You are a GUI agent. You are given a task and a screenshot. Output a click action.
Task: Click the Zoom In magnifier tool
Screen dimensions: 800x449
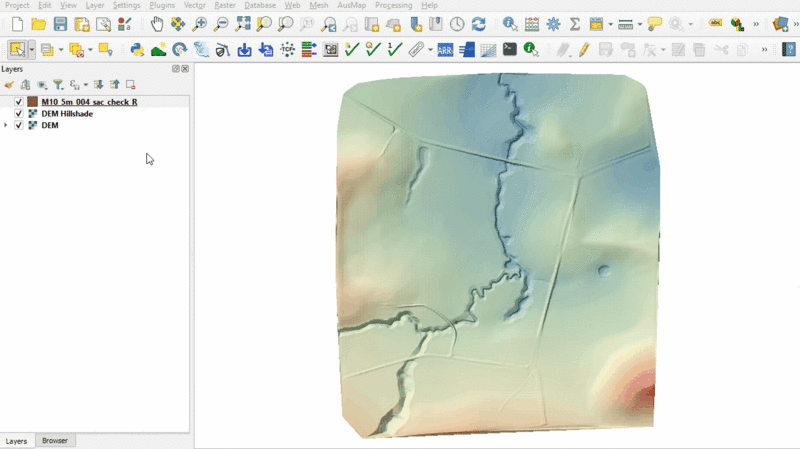pyautogui.click(x=199, y=24)
